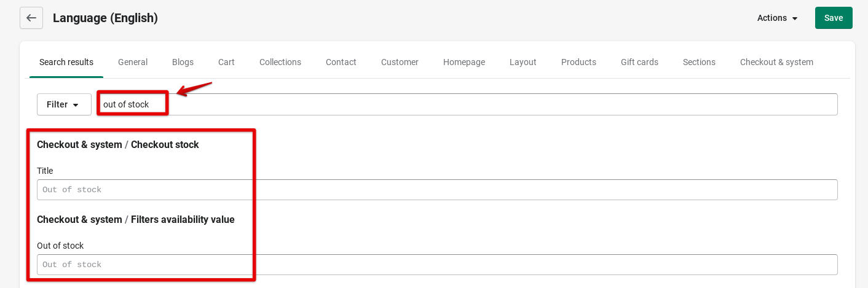This screenshot has width=868, height=288.
Task: Select the Customer tab
Action: pyautogui.click(x=400, y=62)
